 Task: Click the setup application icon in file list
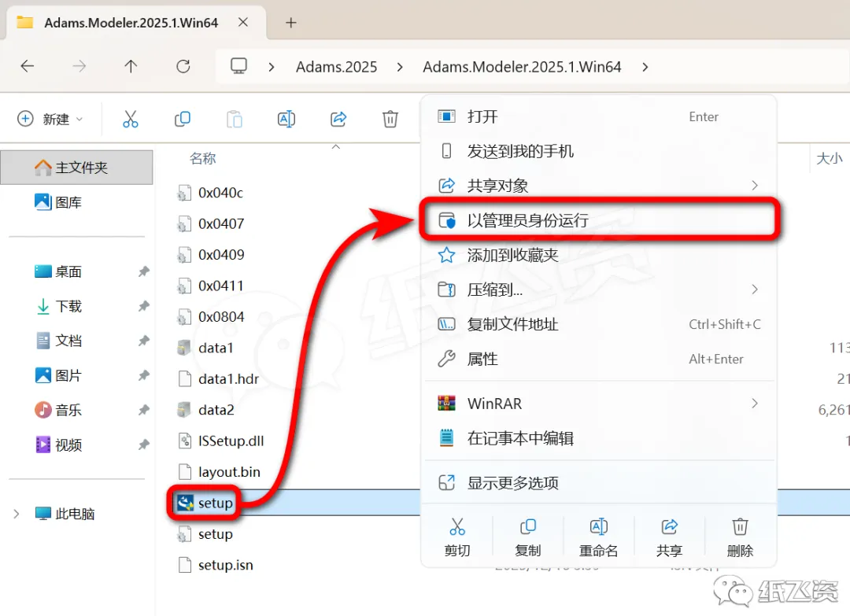click(x=185, y=503)
